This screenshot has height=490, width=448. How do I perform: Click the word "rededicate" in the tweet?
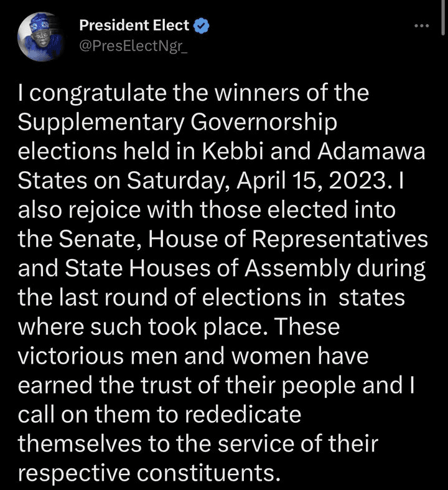243,415
